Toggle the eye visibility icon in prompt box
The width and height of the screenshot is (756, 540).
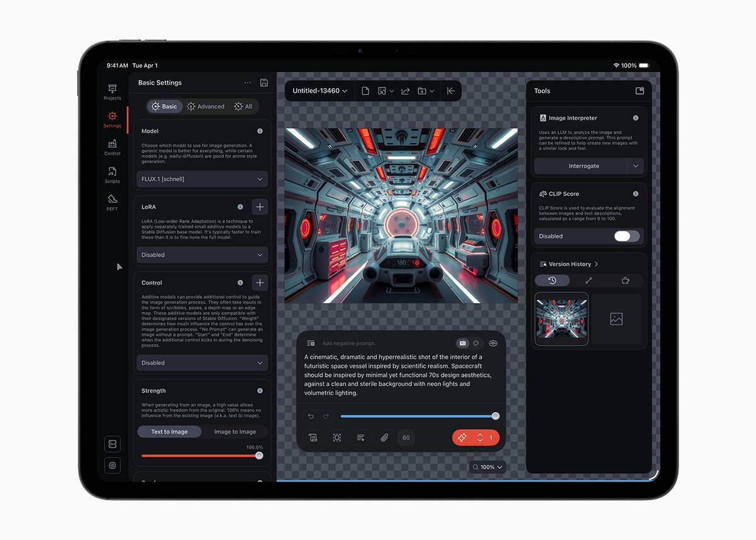pyautogui.click(x=493, y=343)
